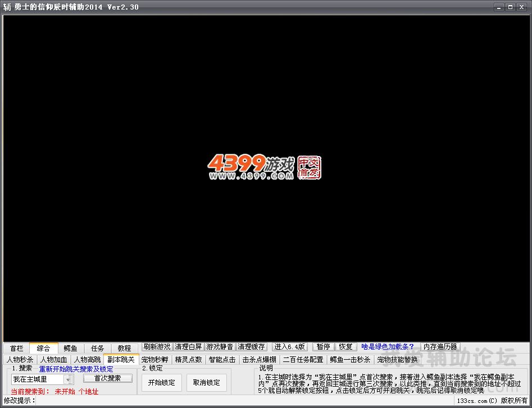Click the 开始锁定 button
Screen dimensions: 532x408
coord(162,383)
